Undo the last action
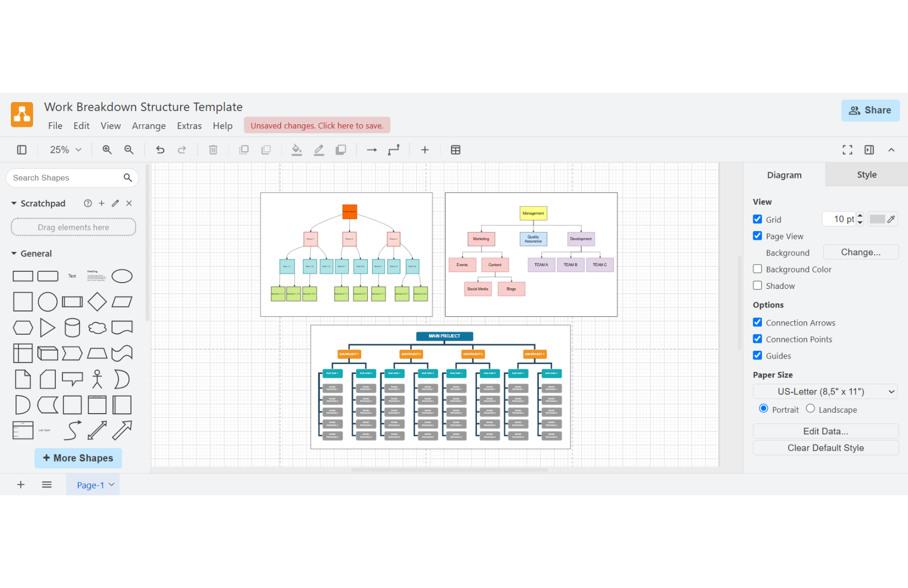This screenshot has width=908, height=588. tap(160, 150)
